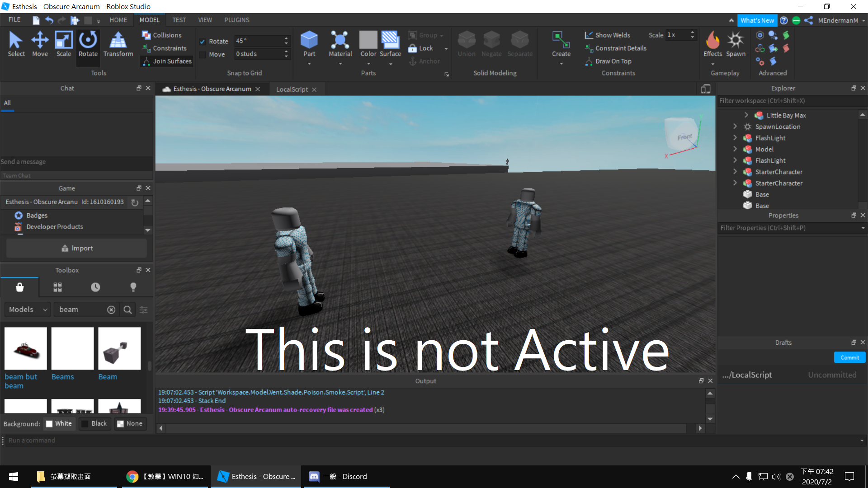This screenshot has width=868, height=488.
Task: Open the LocalScript document tab
Action: click(292, 89)
